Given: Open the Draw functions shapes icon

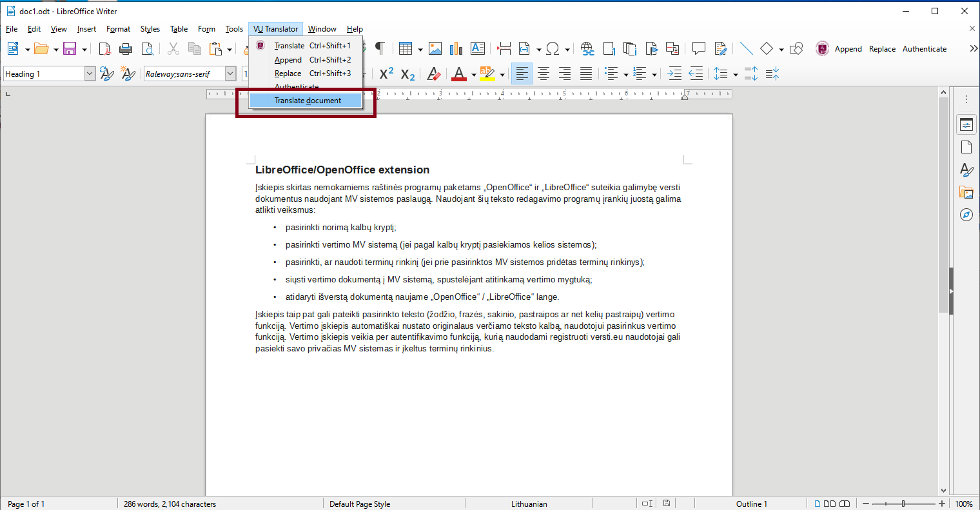Looking at the screenshot, I should [796, 49].
